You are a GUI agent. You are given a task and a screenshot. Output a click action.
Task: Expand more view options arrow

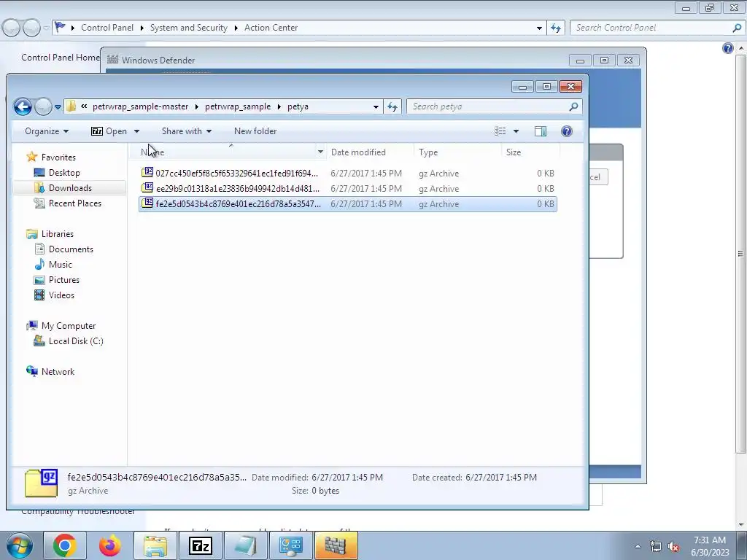tap(516, 131)
